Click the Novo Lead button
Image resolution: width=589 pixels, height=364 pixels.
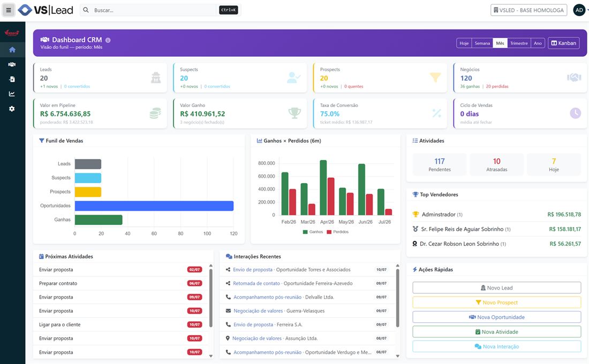pyautogui.click(x=496, y=288)
